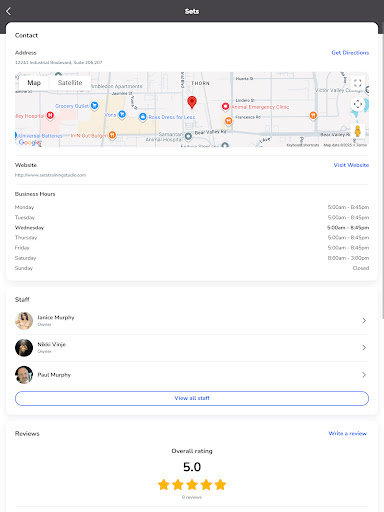Select the Wednesday 5:00am - 8:45pm hours
Image resolution: width=384 pixels, height=512 pixels.
click(348, 228)
